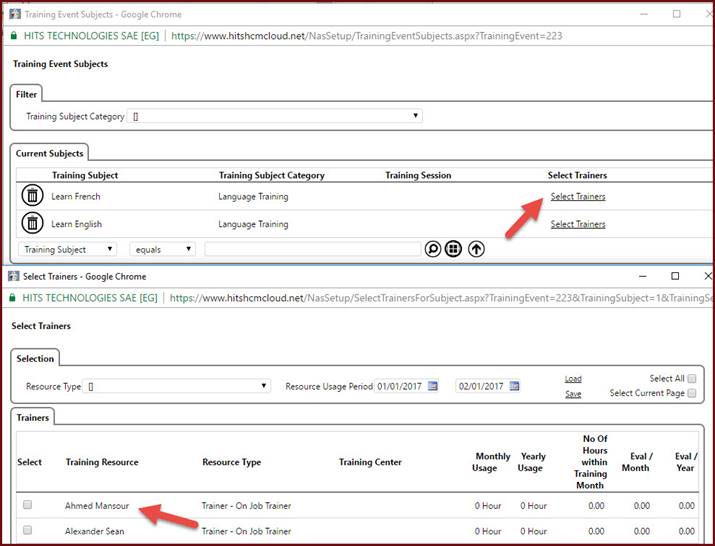The width and height of the screenshot is (715, 546).
Task: Check the box for Alexander Sean
Action: pyautogui.click(x=28, y=530)
